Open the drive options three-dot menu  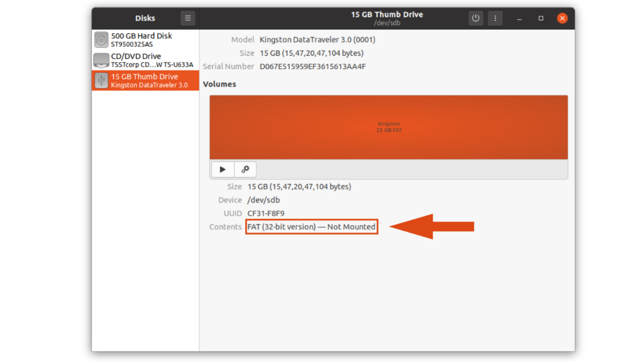(495, 18)
